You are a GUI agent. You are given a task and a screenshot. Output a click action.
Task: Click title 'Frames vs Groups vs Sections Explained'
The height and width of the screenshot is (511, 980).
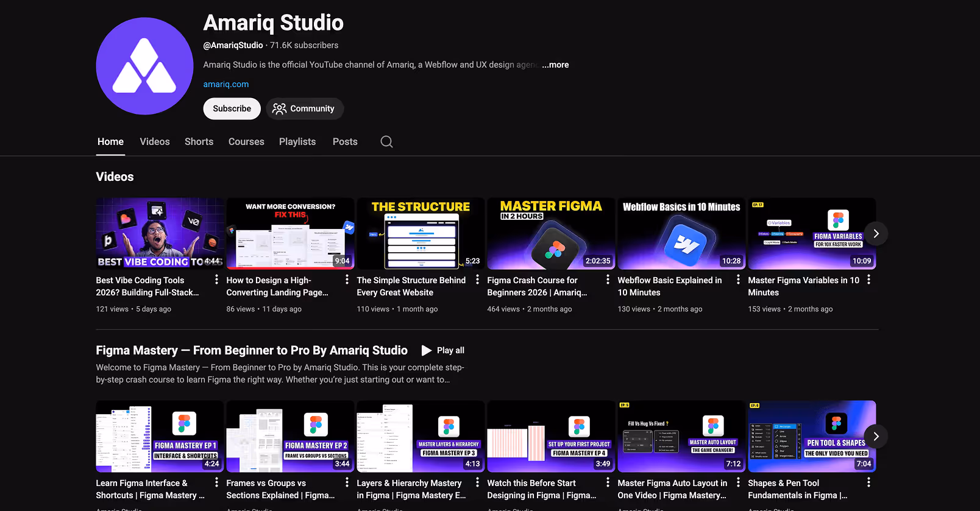[281, 489]
